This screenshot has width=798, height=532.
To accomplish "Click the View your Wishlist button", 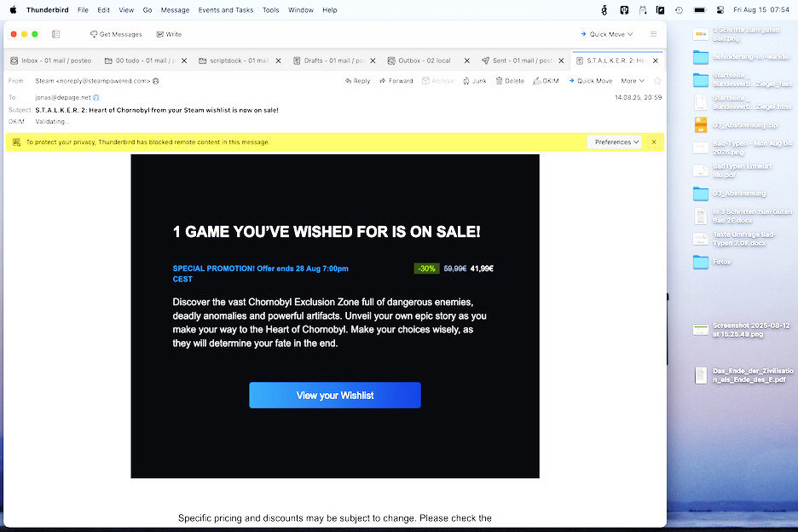I will (x=335, y=395).
